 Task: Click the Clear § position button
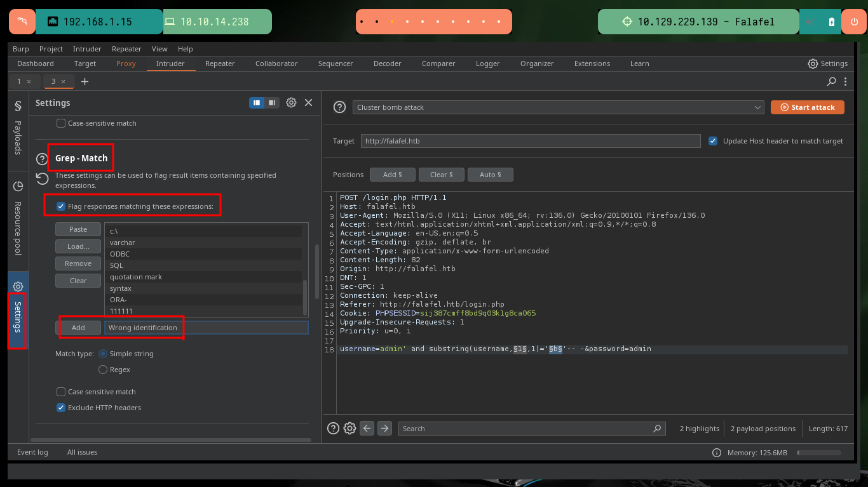[441, 175]
